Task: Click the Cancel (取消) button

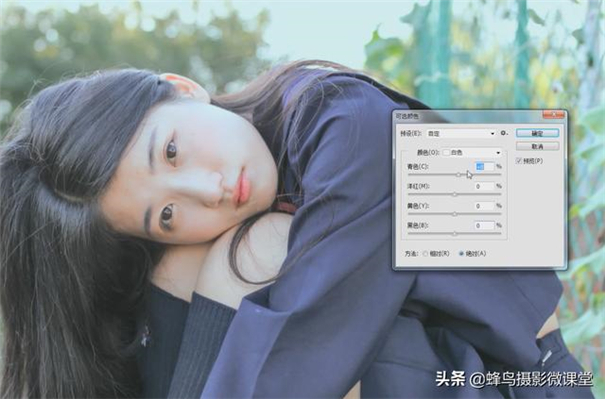Action: point(537,146)
